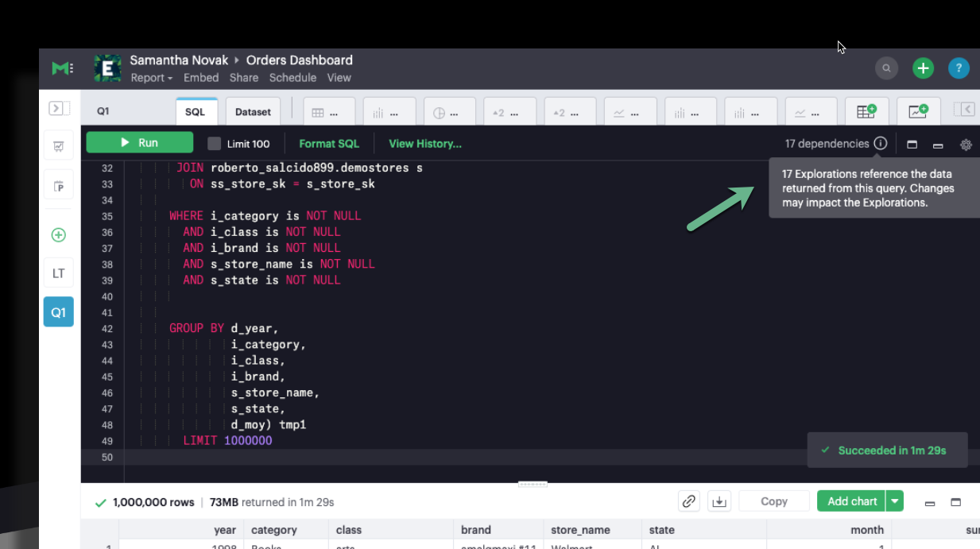Click the GROUP BY d_year line
Viewport: 980px width, 549px height.
coord(224,328)
